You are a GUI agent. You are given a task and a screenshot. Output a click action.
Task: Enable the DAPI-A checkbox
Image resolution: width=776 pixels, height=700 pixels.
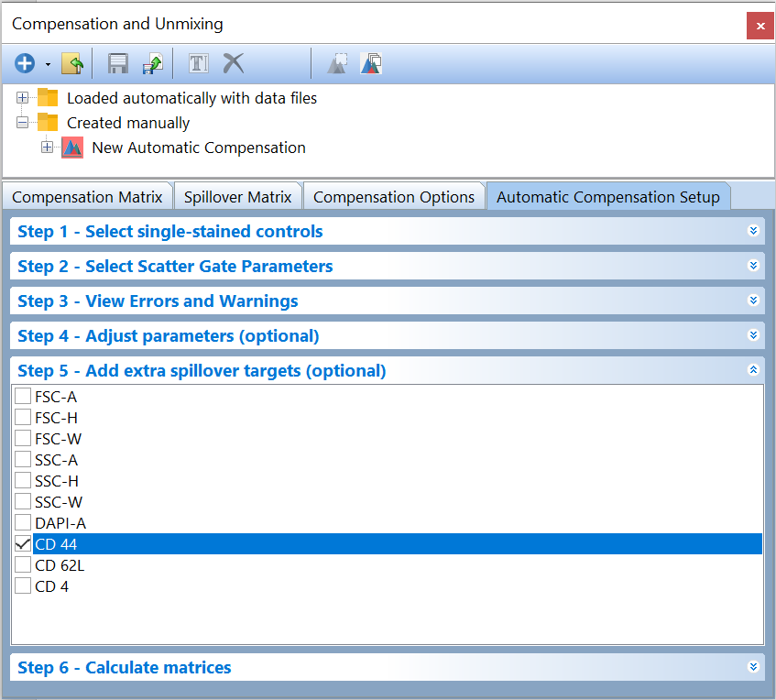point(23,522)
